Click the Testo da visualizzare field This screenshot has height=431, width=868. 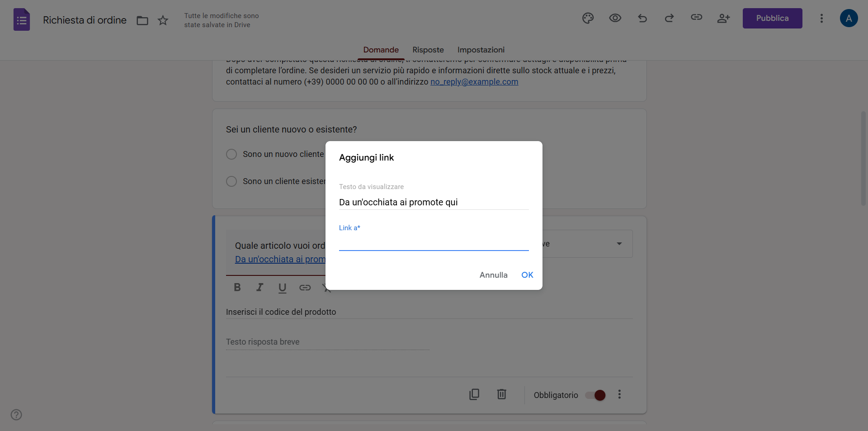[434, 202]
